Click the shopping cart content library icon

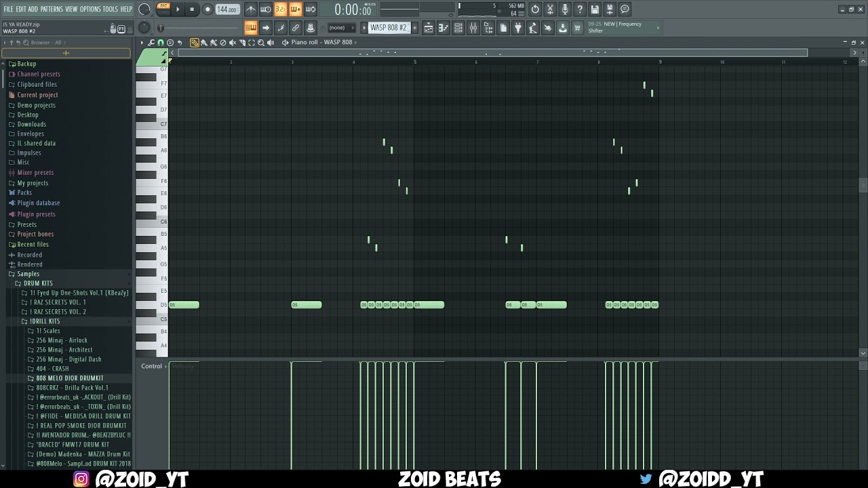pyautogui.click(x=577, y=28)
